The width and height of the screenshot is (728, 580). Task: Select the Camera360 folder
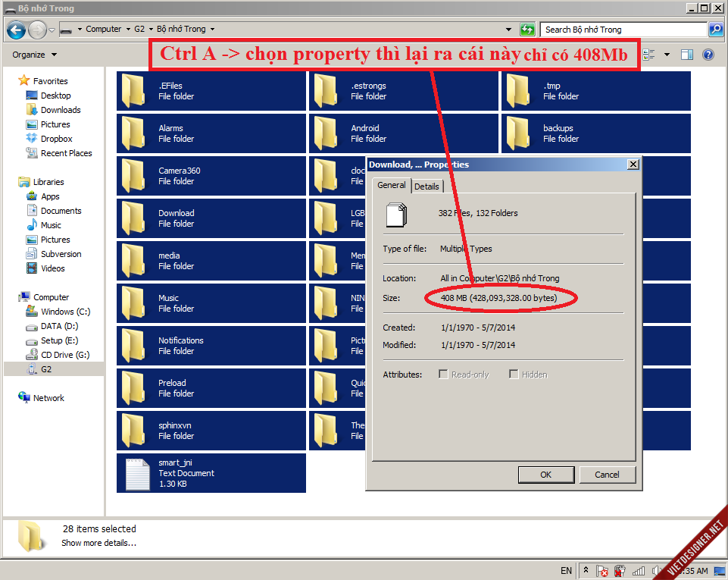[211, 176]
